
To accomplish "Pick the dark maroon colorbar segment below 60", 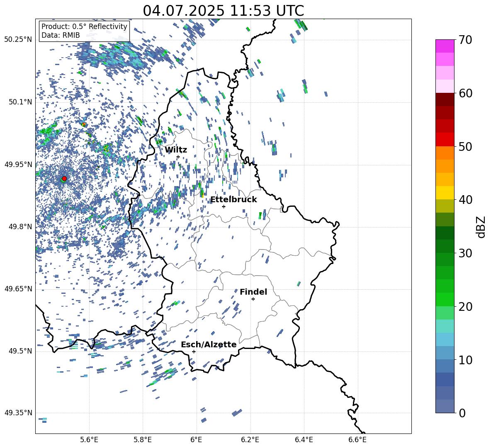I will [x=445, y=99].
